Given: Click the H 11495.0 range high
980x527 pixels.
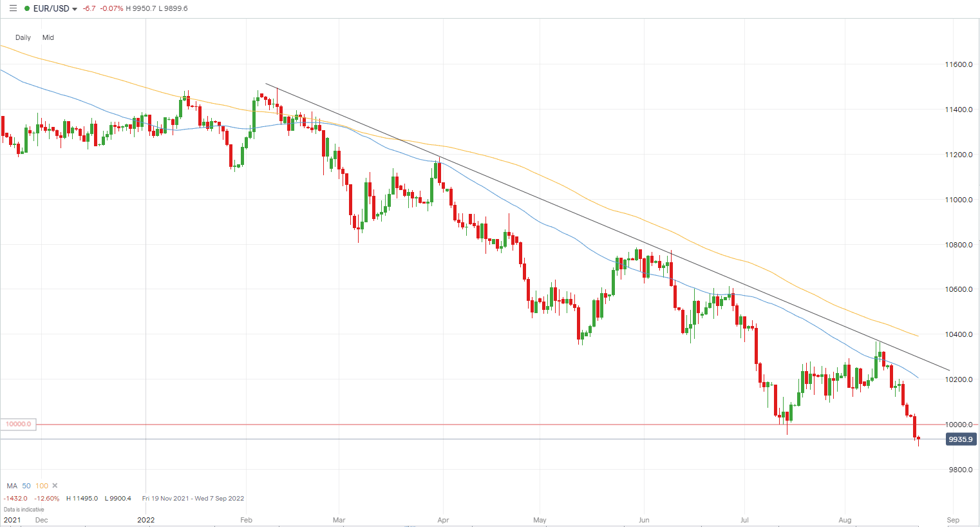Looking at the screenshot, I should pyautogui.click(x=82, y=499).
